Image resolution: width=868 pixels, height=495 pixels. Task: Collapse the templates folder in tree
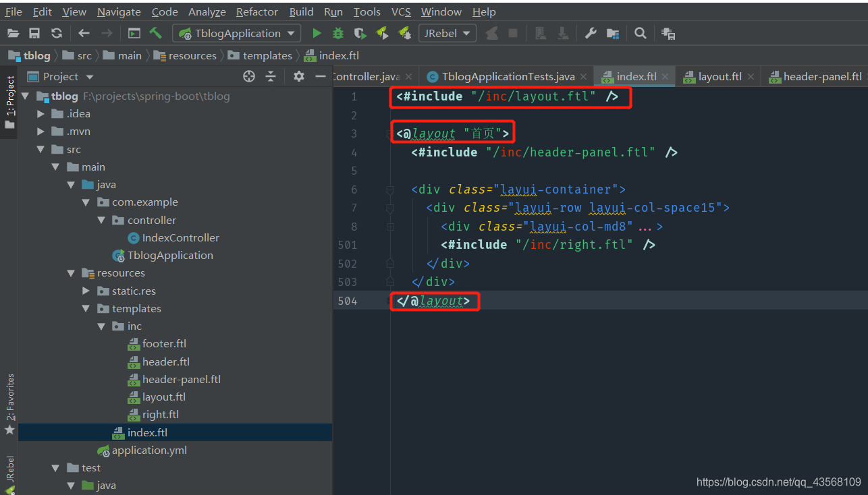pos(86,309)
